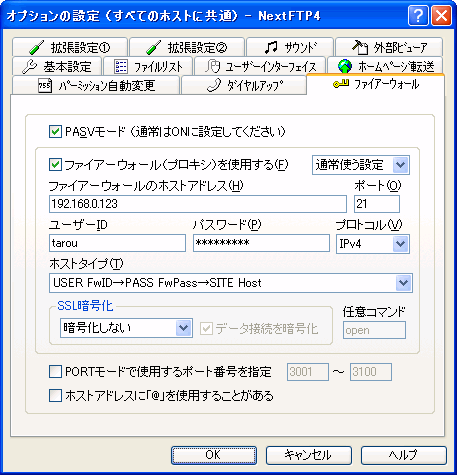Click the ファイアーウォールのホストアドレス(H) label
The height and width of the screenshot is (475, 457).
coord(146,186)
